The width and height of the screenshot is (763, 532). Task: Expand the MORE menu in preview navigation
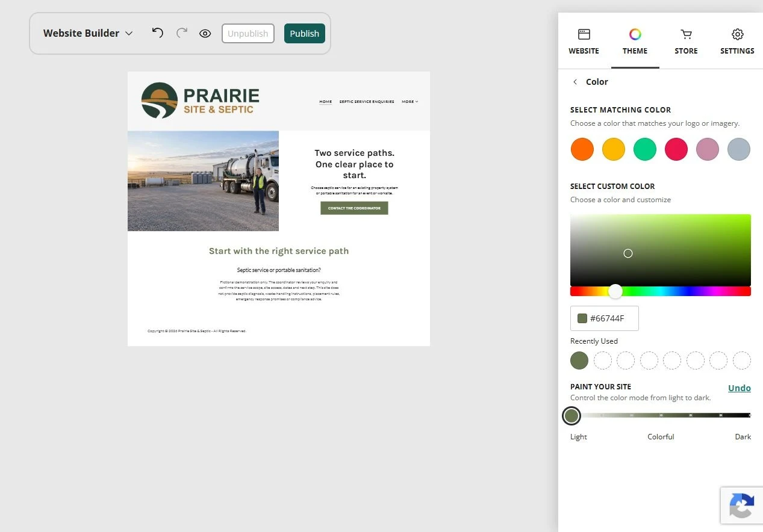(x=410, y=102)
